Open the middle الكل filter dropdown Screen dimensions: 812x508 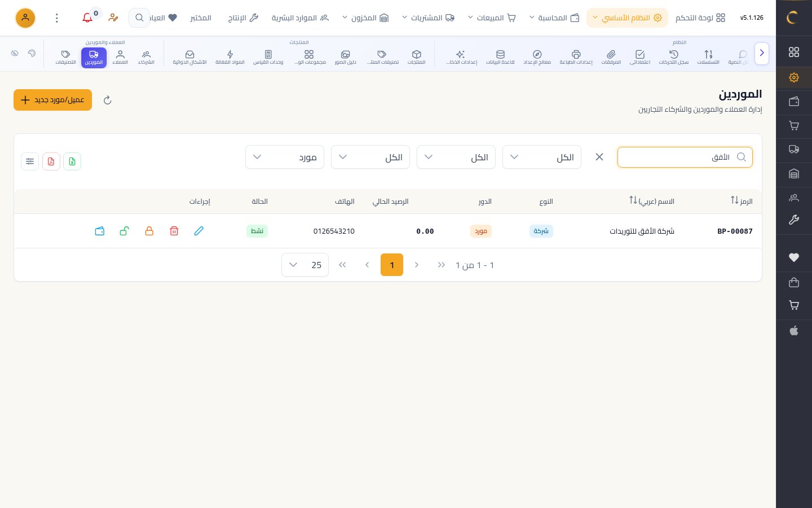(456, 157)
